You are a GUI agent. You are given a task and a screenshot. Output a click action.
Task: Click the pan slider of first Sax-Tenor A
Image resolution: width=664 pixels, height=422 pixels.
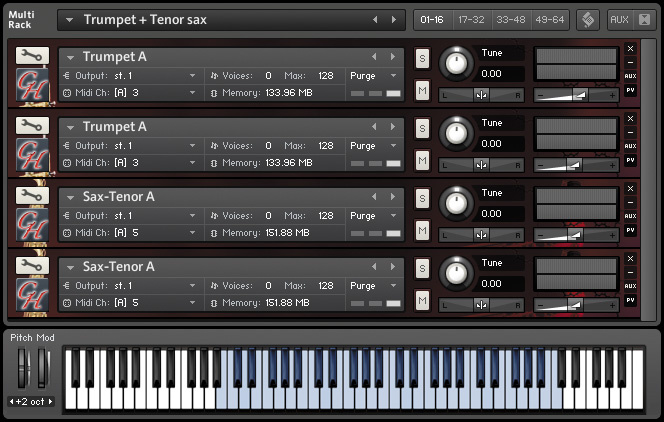pyautogui.click(x=481, y=235)
